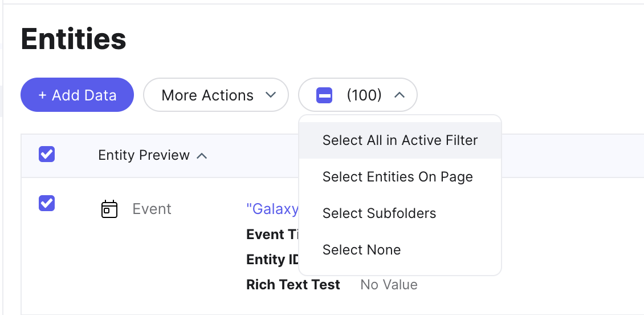
Task: Collapse the (100) selection menu chevron
Action: pos(400,95)
